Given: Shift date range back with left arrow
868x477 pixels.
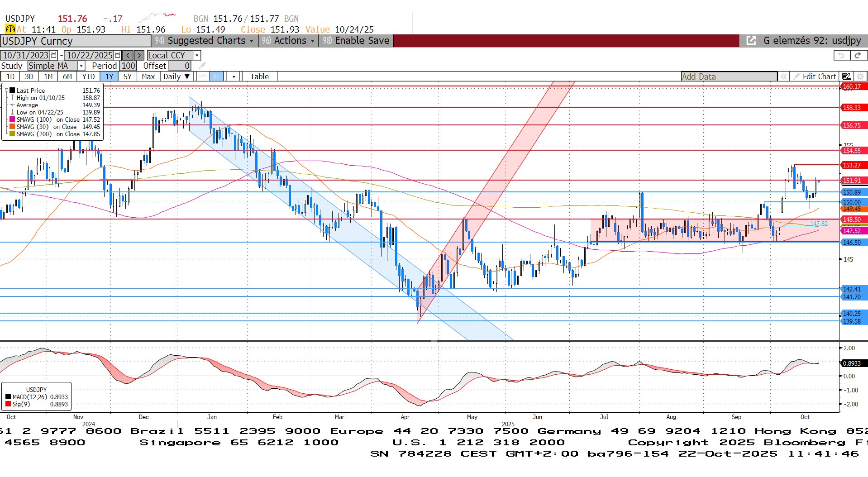Looking at the screenshot, I should point(128,55).
